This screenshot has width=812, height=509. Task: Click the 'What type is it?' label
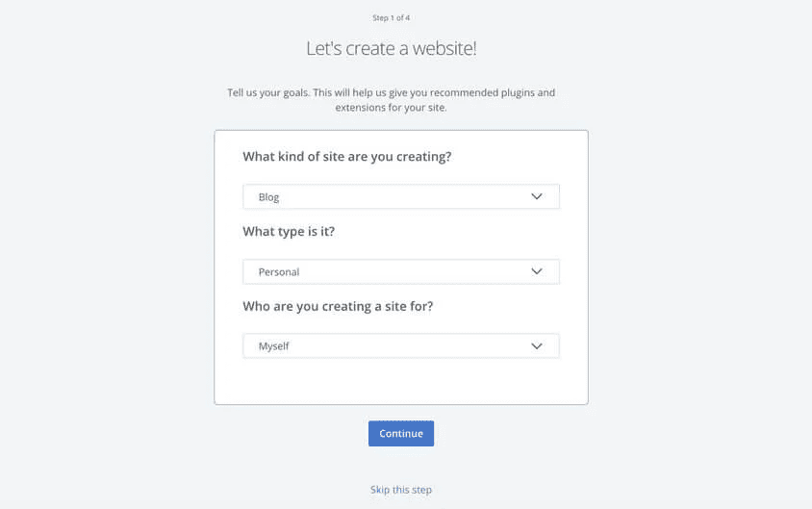(x=289, y=232)
